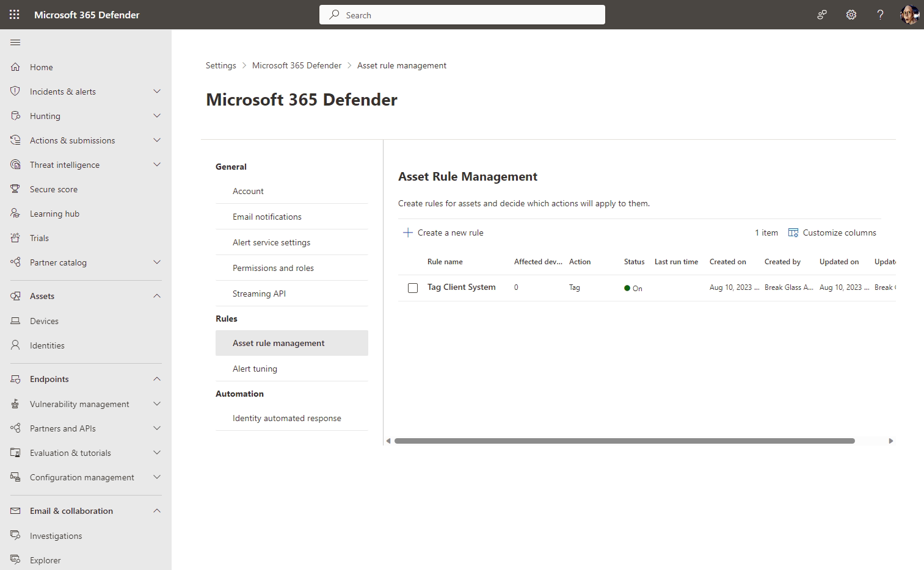The width and height of the screenshot is (924, 570).
Task: Open the Alert tuning settings page
Action: pyautogui.click(x=255, y=369)
